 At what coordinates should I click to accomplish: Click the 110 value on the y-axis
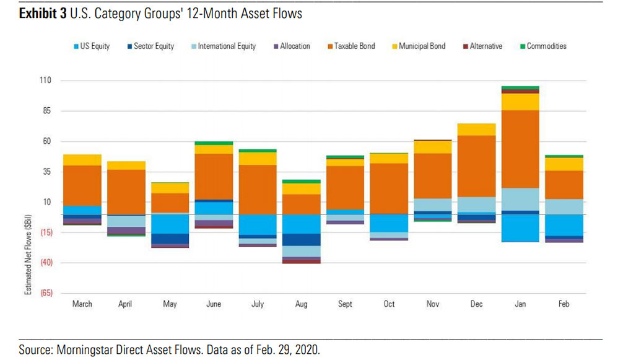click(x=47, y=81)
